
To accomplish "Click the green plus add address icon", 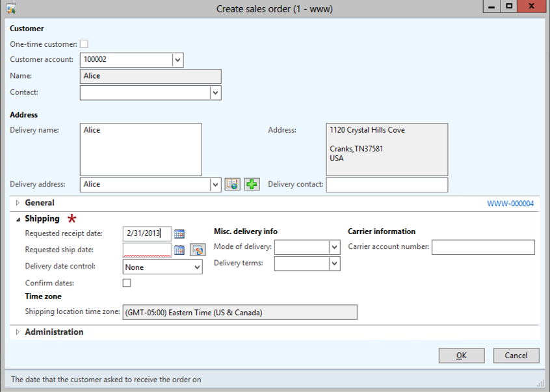I will (252, 185).
